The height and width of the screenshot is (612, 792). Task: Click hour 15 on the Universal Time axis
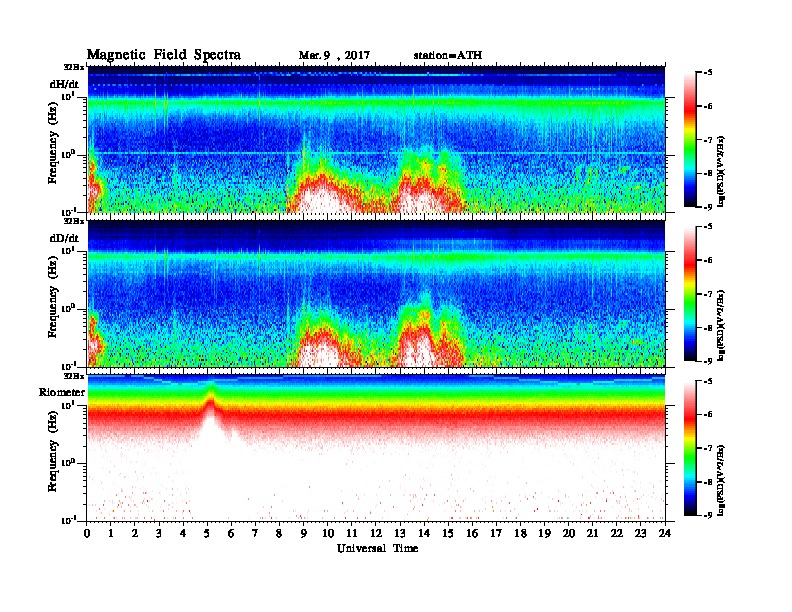tap(448, 534)
